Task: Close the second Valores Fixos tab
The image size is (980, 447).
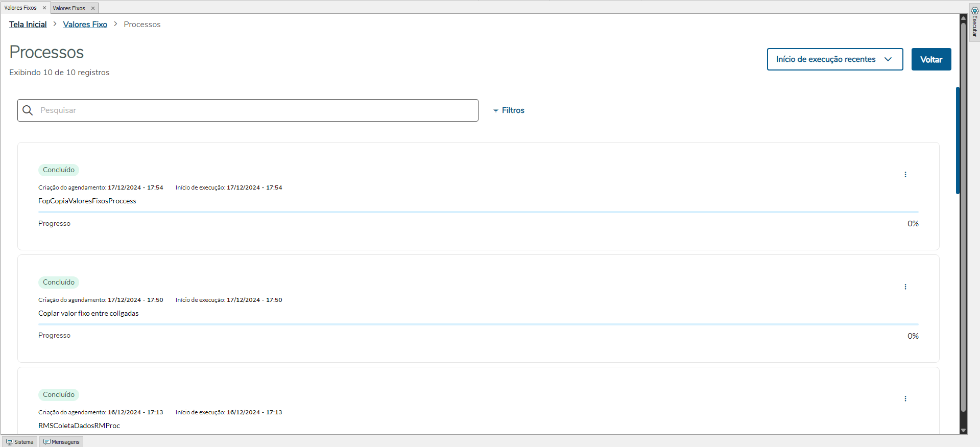Action: click(x=93, y=8)
